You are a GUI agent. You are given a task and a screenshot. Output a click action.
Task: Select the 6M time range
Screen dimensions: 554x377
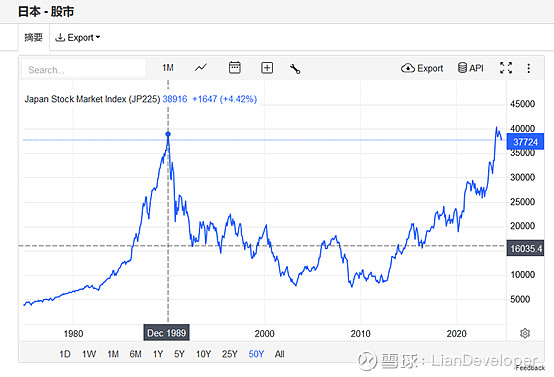[x=136, y=354]
